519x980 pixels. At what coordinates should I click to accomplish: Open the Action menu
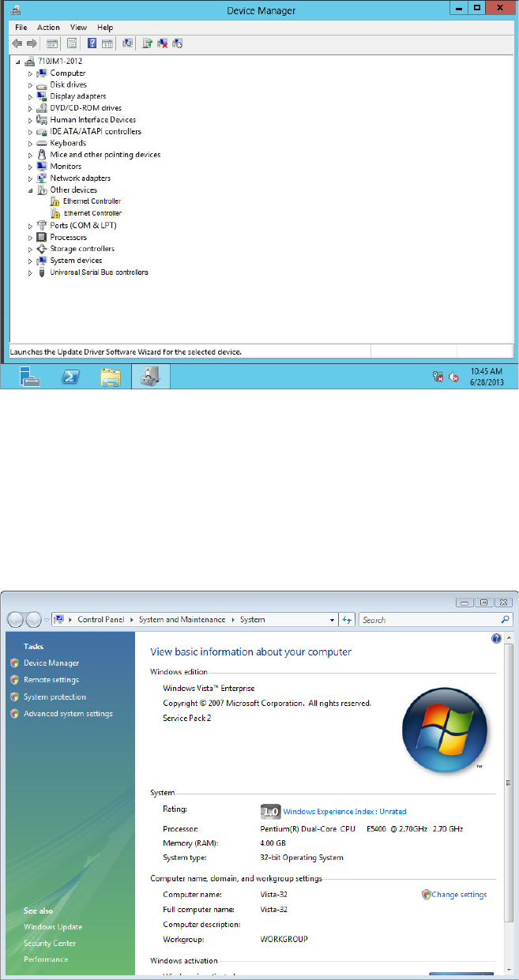(x=48, y=28)
